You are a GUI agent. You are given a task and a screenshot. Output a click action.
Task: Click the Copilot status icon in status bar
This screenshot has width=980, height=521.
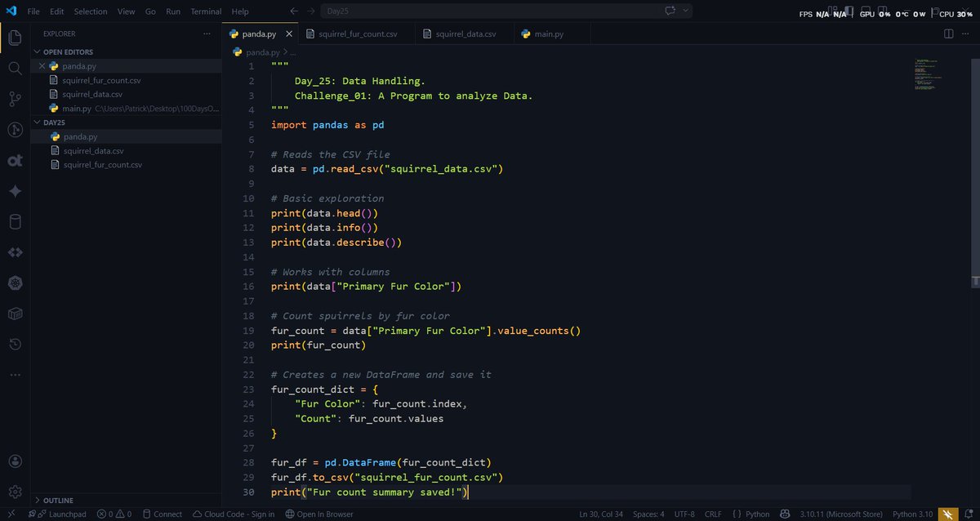[x=785, y=514]
